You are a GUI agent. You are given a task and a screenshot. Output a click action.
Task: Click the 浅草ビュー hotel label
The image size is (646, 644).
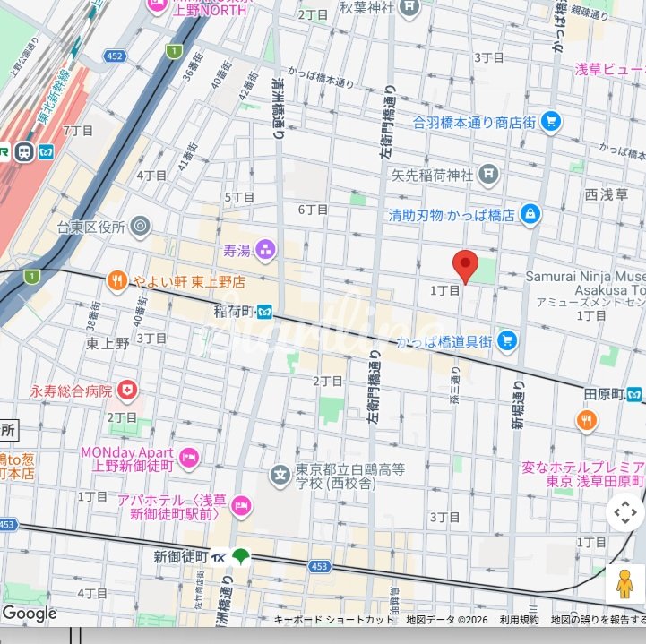pyautogui.click(x=610, y=69)
